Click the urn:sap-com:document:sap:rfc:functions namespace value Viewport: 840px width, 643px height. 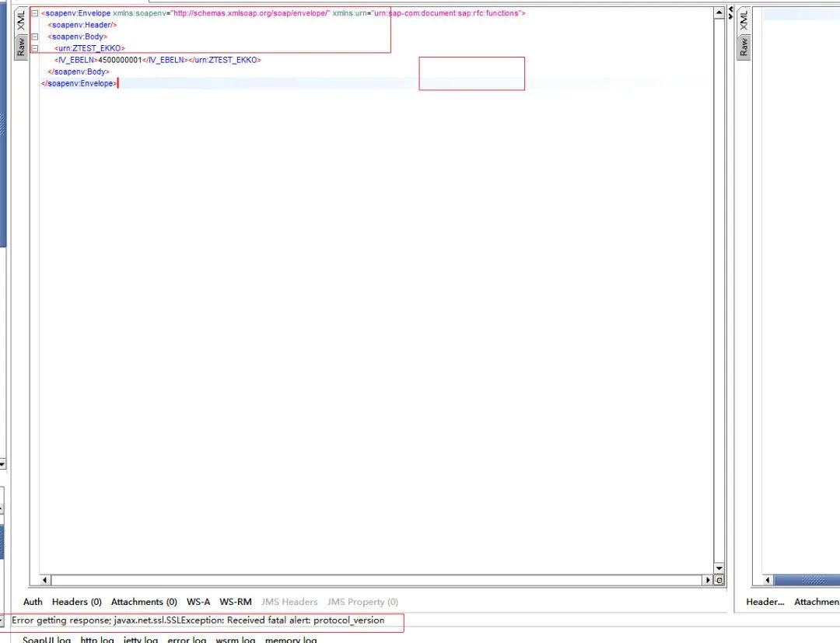point(446,13)
